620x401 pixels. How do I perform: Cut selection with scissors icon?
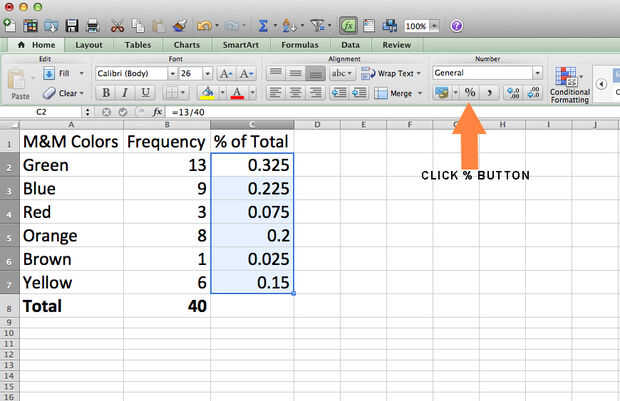117,26
